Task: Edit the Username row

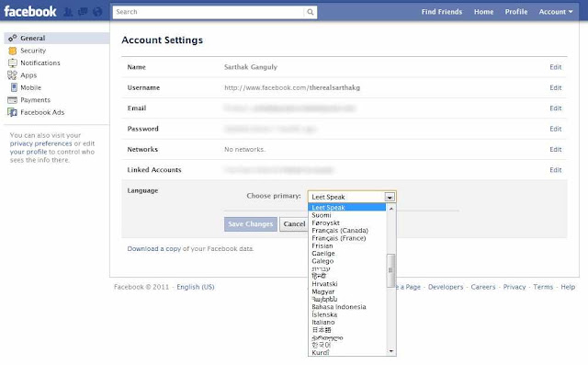Action: click(555, 87)
